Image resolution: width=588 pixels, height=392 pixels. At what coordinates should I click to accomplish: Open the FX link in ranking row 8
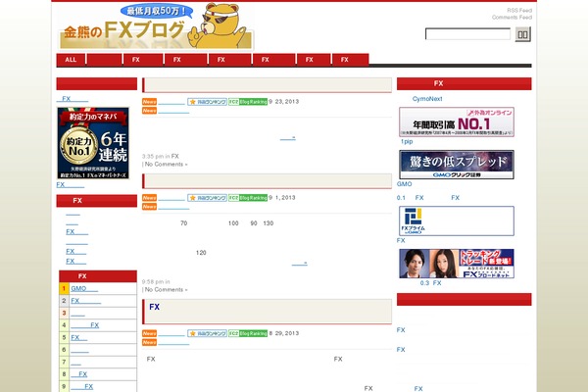pos(78,374)
